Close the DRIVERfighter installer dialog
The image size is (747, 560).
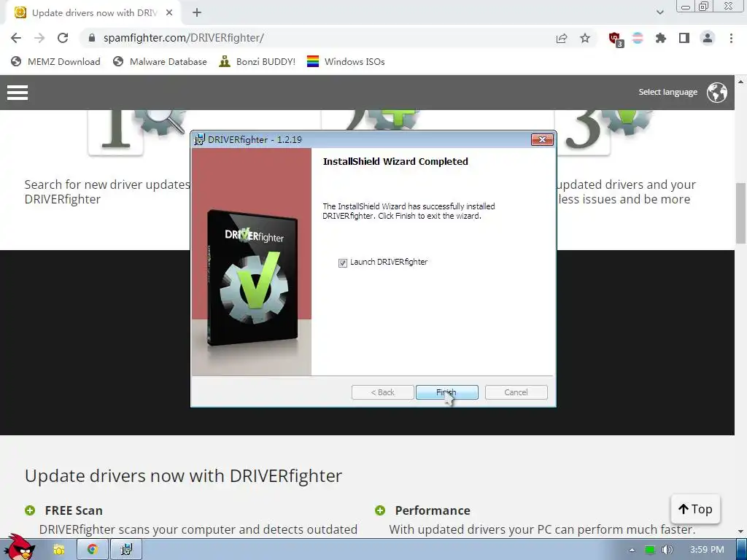click(542, 139)
